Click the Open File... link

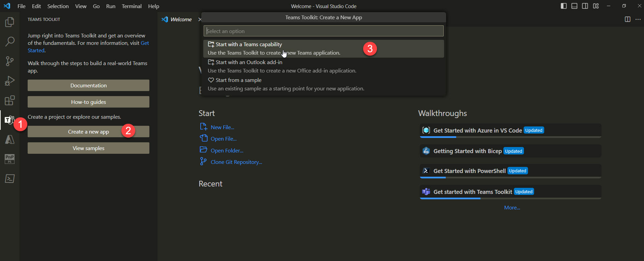tap(224, 139)
